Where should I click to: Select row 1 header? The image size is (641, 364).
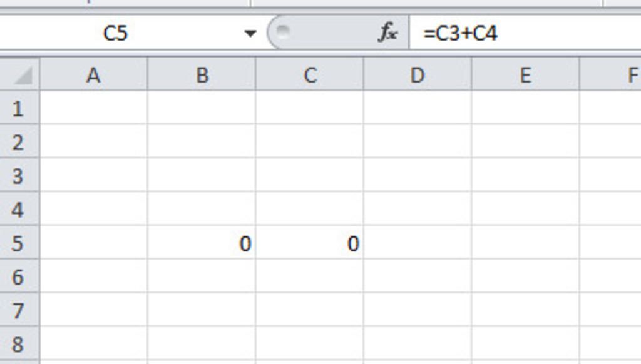(x=18, y=109)
